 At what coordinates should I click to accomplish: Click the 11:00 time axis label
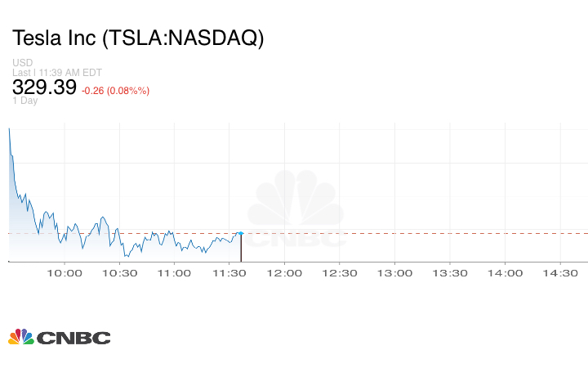[175, 273]
